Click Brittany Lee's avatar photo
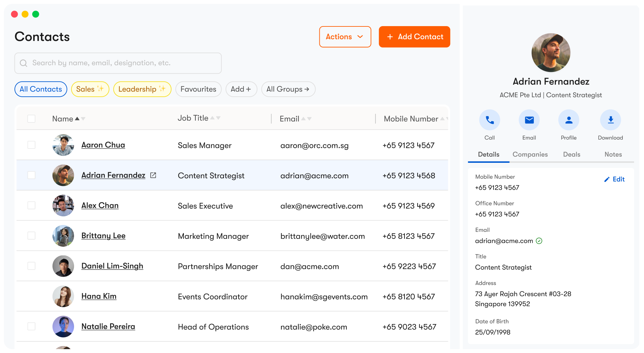The height and width of the screenshot is (353, 644). [x=63, y=236]
